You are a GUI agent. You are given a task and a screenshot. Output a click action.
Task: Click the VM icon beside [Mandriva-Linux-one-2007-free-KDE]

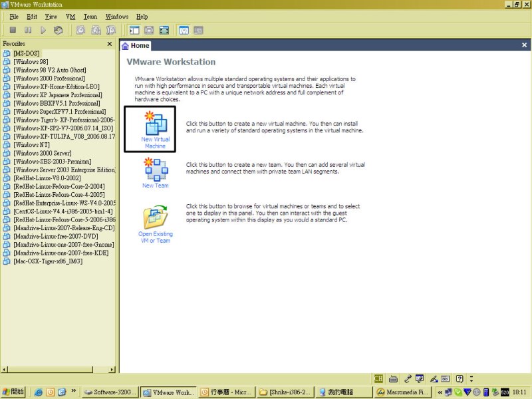[x=7, y=253]
